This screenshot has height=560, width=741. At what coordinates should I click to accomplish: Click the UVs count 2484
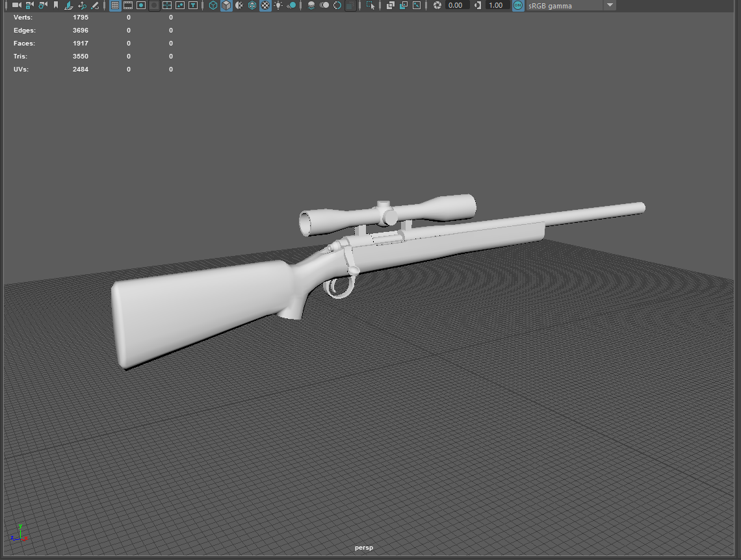81,69
